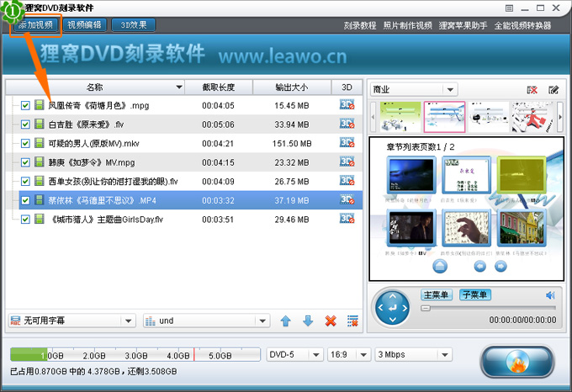Click the edit menu template icon

553,90
